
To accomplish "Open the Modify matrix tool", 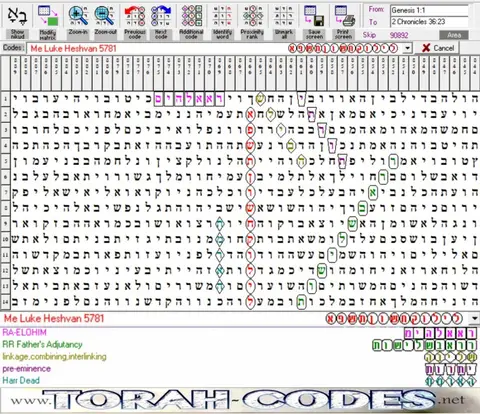I will [x=48, y=15].
